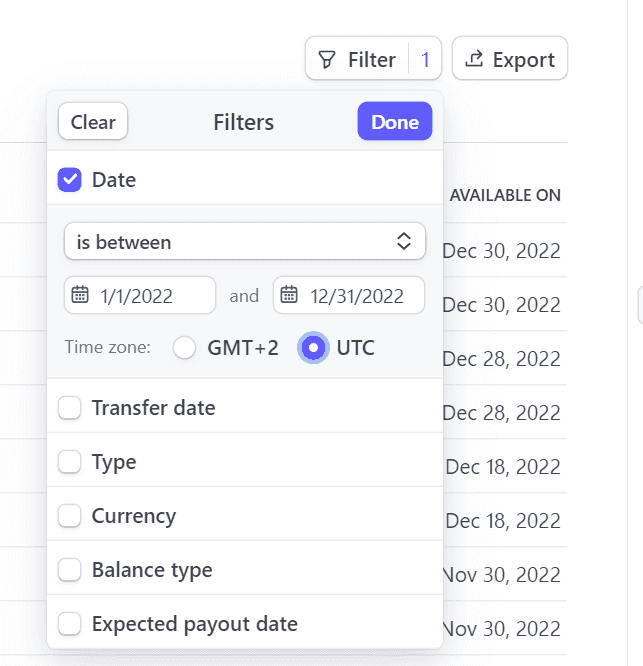
Task: Select the UTC time zone option
Action: (x=313, y=348)
